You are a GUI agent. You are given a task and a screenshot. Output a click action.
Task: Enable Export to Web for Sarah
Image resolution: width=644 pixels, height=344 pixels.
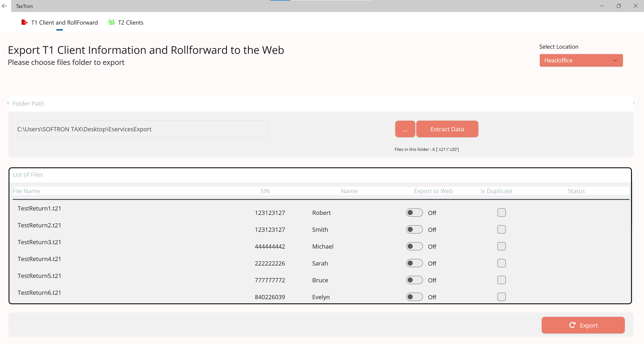tap(414, 263)
